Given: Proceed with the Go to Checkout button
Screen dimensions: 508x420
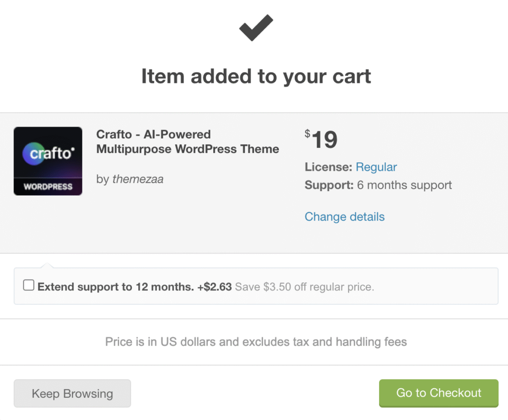Looking at the screenshot, I should pyautogui.click(x=439, y=393).
